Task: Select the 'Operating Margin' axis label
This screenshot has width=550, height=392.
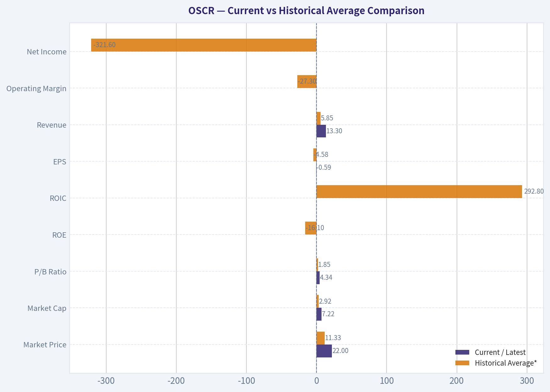Action: [x=36, y=88]
